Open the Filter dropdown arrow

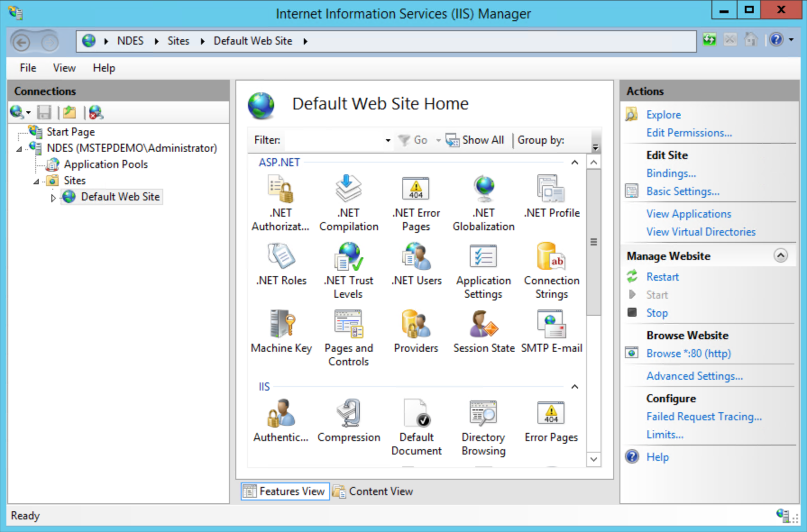click(x=388, y=140)
